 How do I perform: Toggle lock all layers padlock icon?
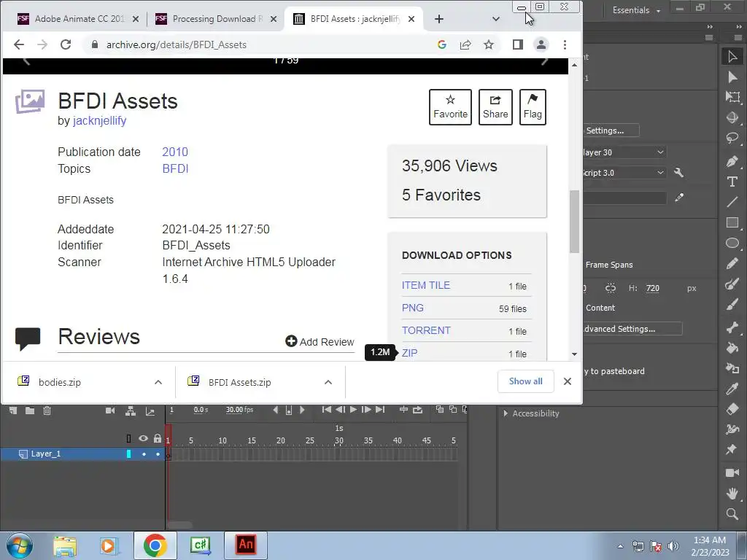pos(158,438)
